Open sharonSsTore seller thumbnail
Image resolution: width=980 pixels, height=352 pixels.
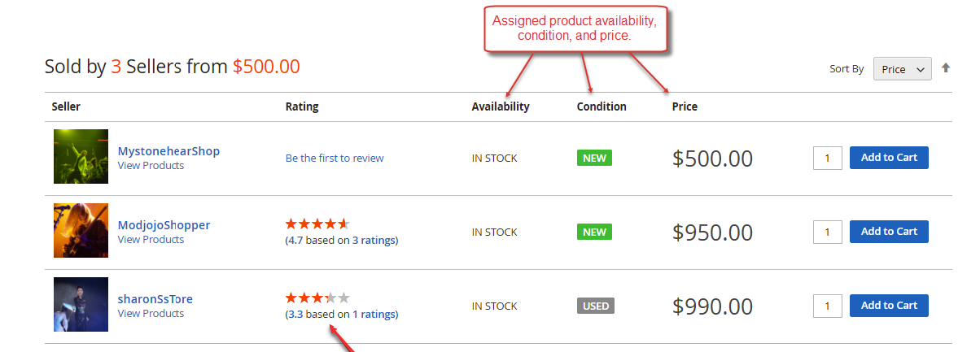(81, 304)
